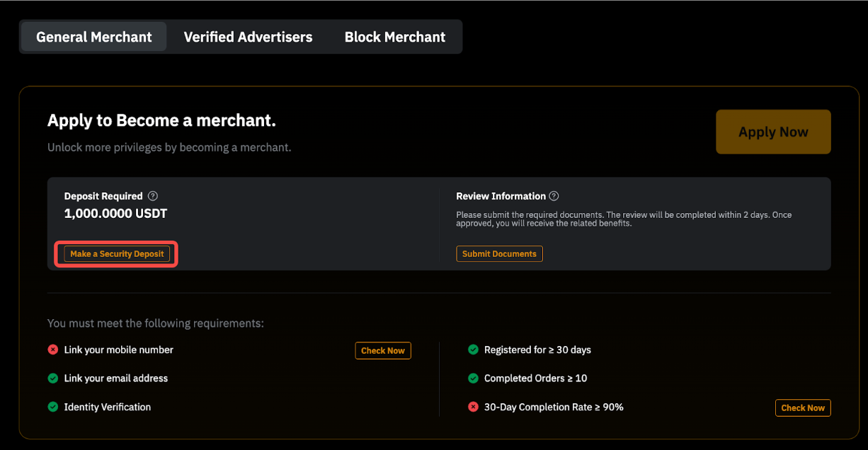Screen dimensions: 868x450
Task: Click the Link your mobile number text
Action: point(118,350)
